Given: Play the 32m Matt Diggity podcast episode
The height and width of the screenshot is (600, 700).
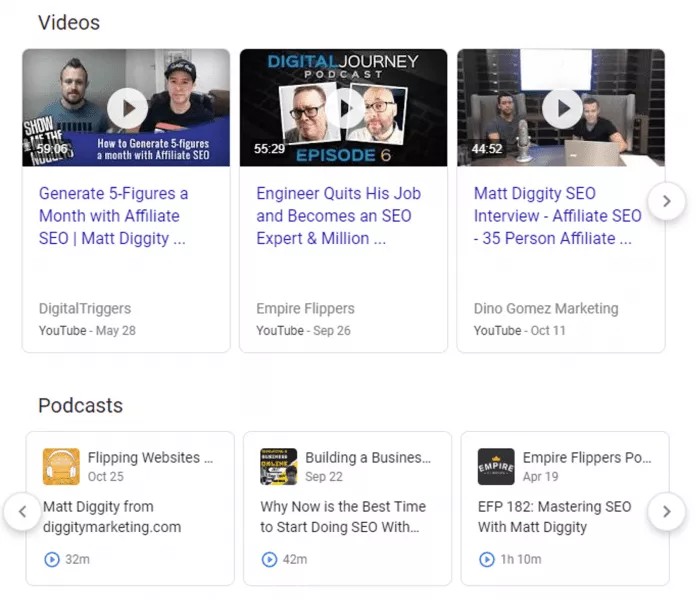Looking at the screenshot, I should pyautogui.click(x=52, y=559).
